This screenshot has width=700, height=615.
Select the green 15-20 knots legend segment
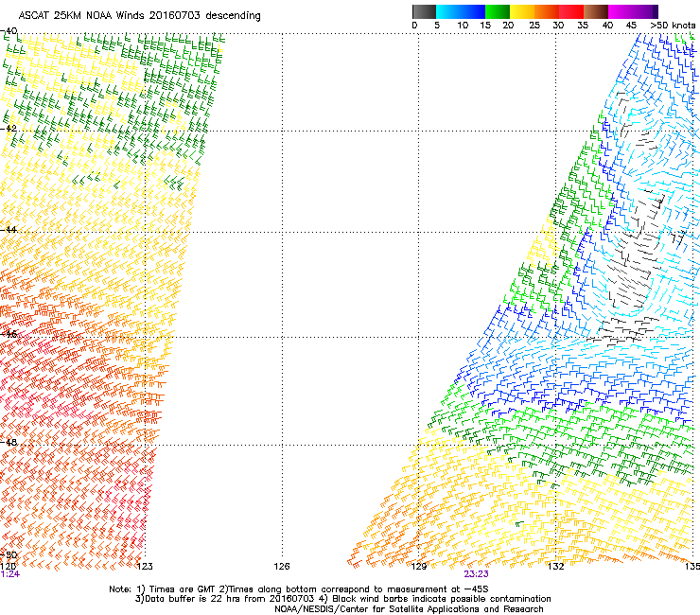pyautogui.click(x=498, y=11)
